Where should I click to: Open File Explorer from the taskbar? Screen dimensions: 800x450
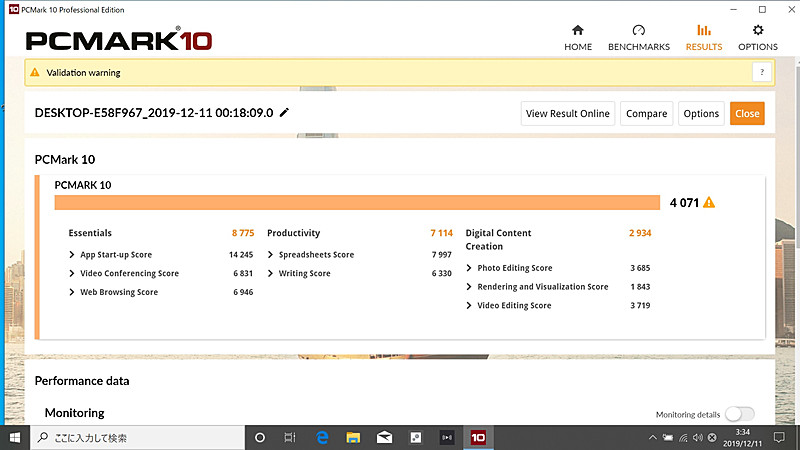click(x=353, y=437)
